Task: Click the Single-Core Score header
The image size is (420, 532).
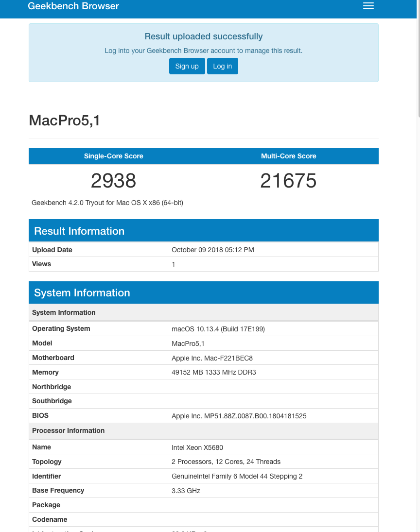Action: (113, 156)
